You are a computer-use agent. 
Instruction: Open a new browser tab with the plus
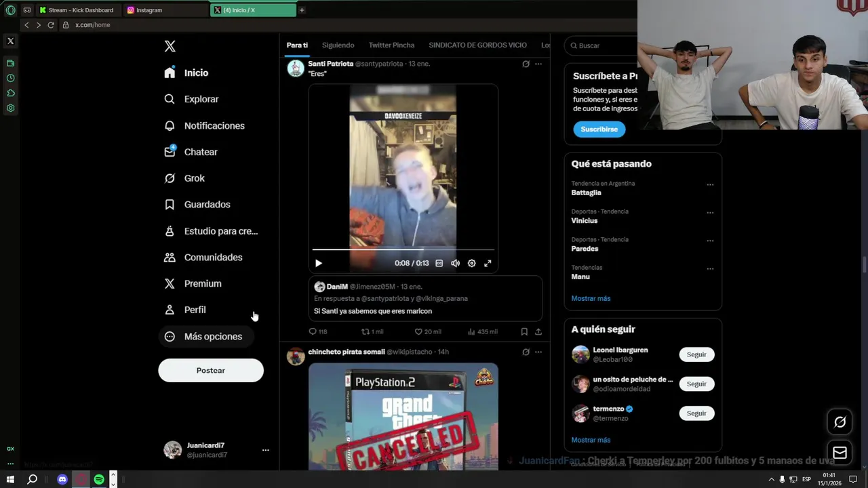tap(302, 10)
